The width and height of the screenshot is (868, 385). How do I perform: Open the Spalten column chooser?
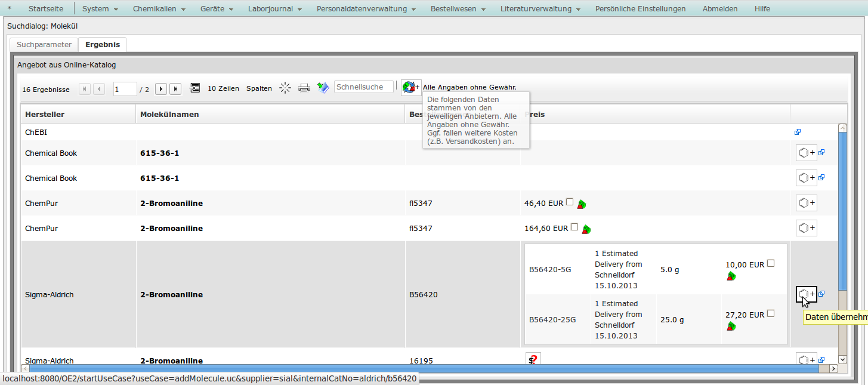[259, 88]
